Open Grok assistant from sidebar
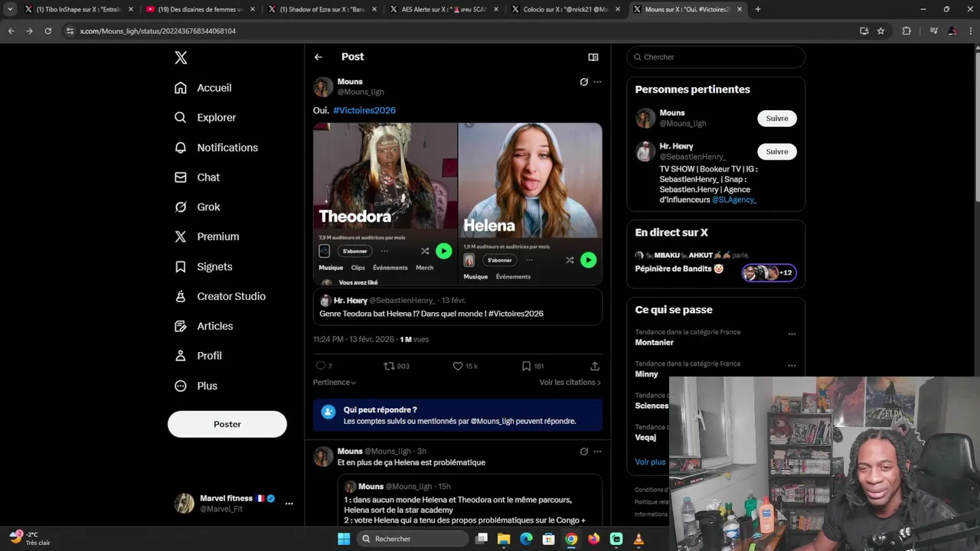 [x=197, y=207]
